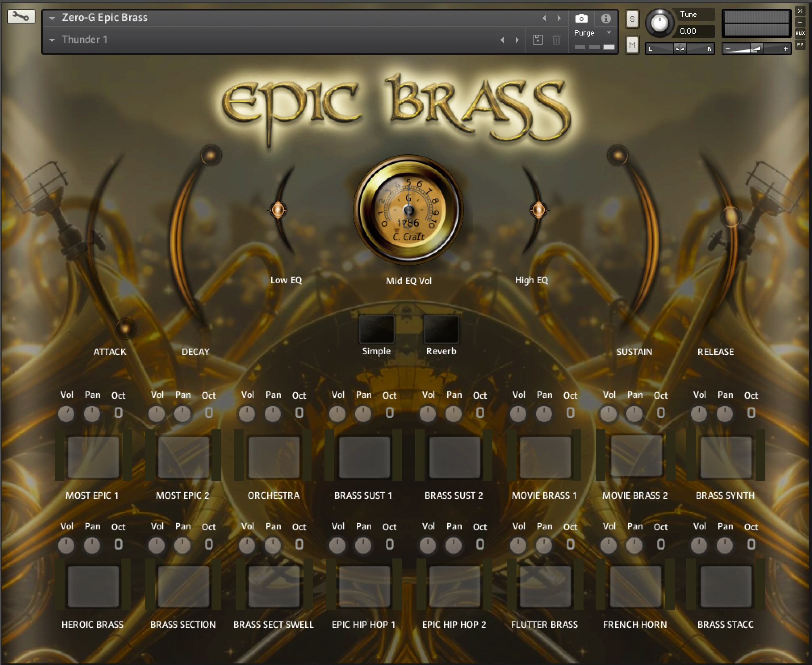The height and width of the screenshot is (665, 812).
Task: Click the High EQ slider handle
Action: (x=538, y=210)
